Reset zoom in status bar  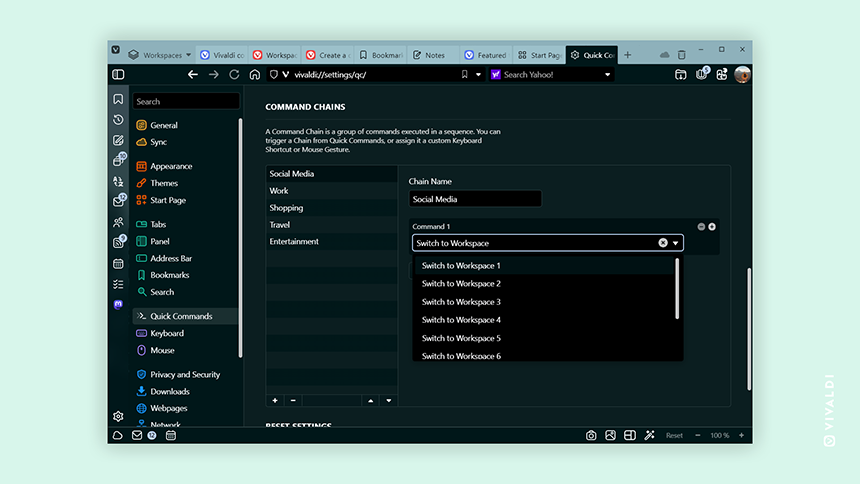coord(674,436)
